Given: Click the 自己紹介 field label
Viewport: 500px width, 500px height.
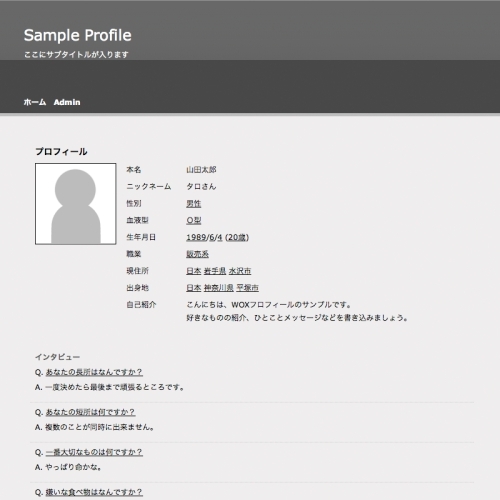Looking at the screenshot, I should 141,305.
